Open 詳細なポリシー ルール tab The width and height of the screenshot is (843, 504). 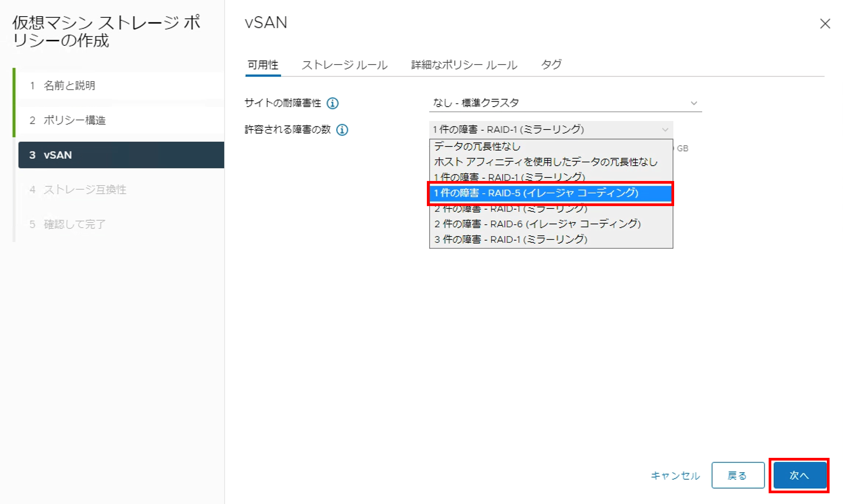coord(464,65)
